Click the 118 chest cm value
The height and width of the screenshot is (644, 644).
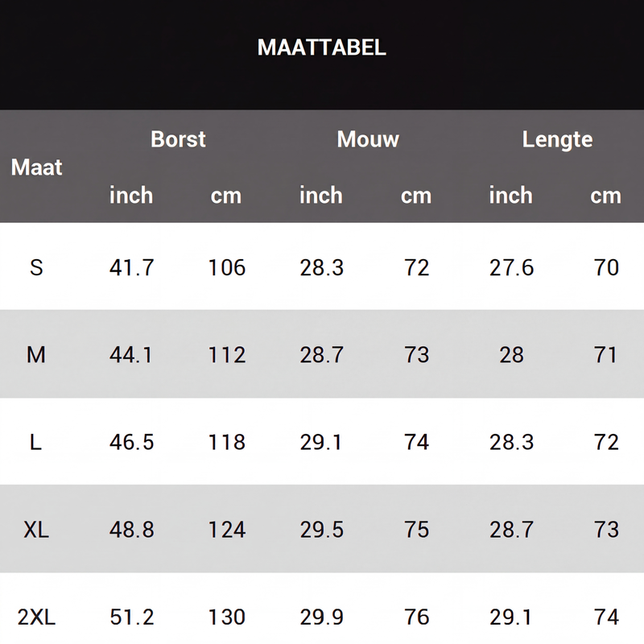click(x=227, y=442)
